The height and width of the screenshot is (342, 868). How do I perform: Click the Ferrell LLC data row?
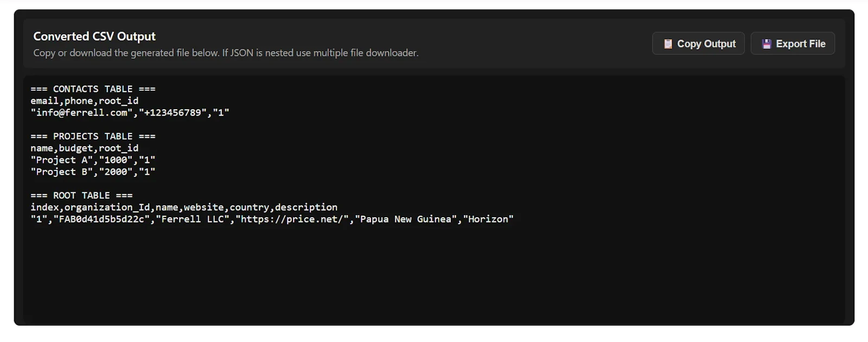272,219
